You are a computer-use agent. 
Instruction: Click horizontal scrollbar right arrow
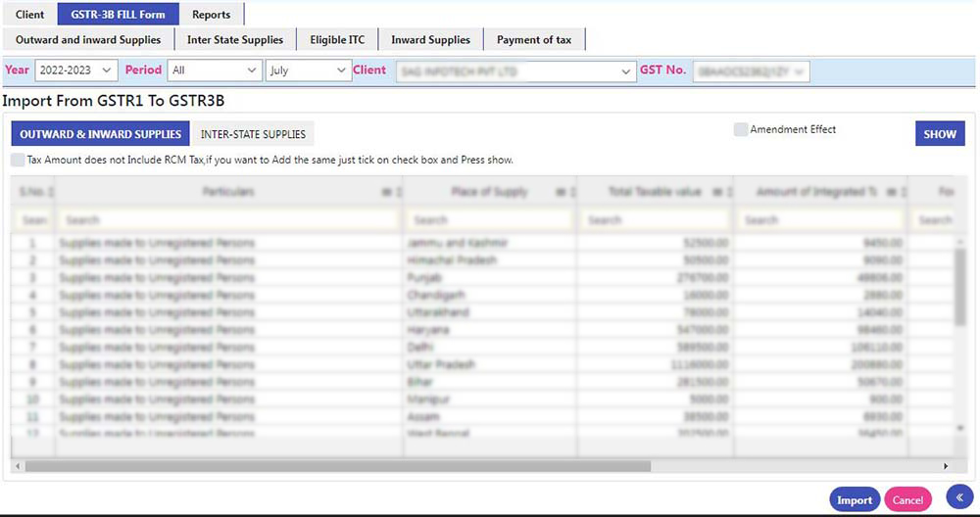[x=946, y=466]
